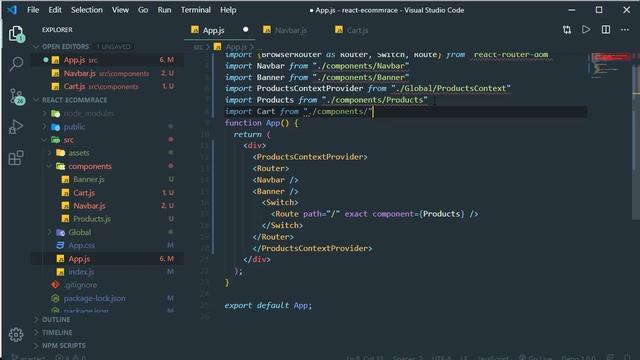
Task: Switch to the Cart.js editor tab
Action: coord(357,30)
